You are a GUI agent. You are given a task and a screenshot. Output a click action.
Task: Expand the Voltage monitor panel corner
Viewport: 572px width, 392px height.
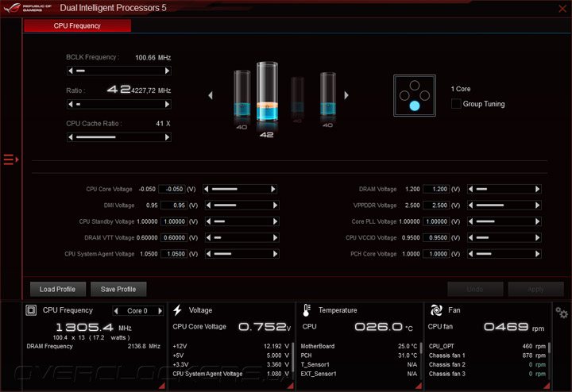pos(291,386)
